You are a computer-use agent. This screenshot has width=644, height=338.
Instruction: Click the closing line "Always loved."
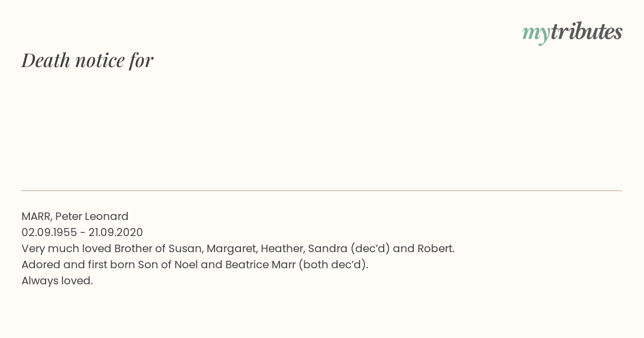57,281
